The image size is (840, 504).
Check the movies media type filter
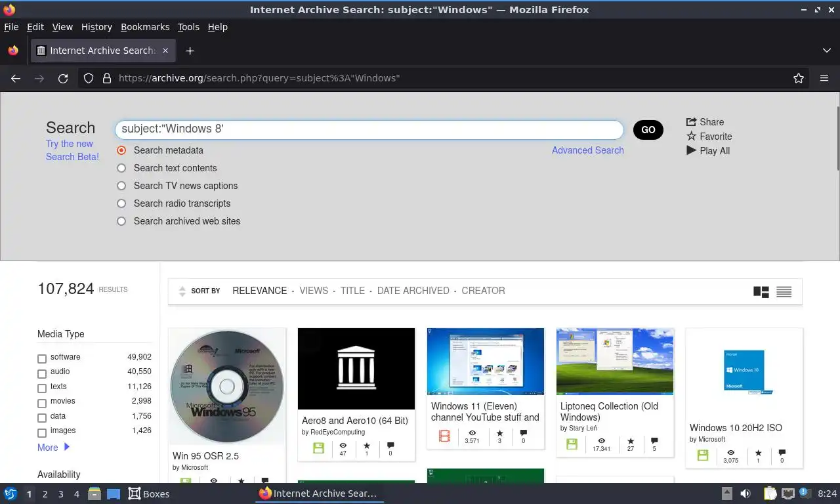[42, 403]
